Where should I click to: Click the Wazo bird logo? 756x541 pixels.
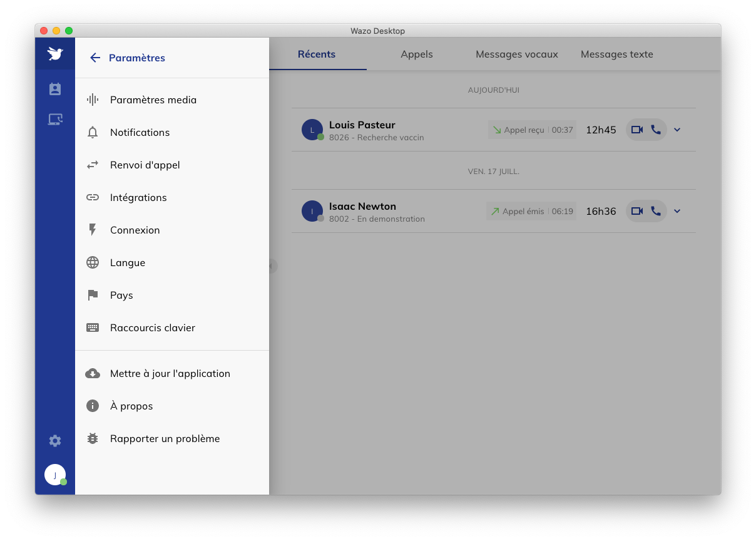(x=55, y=54)
